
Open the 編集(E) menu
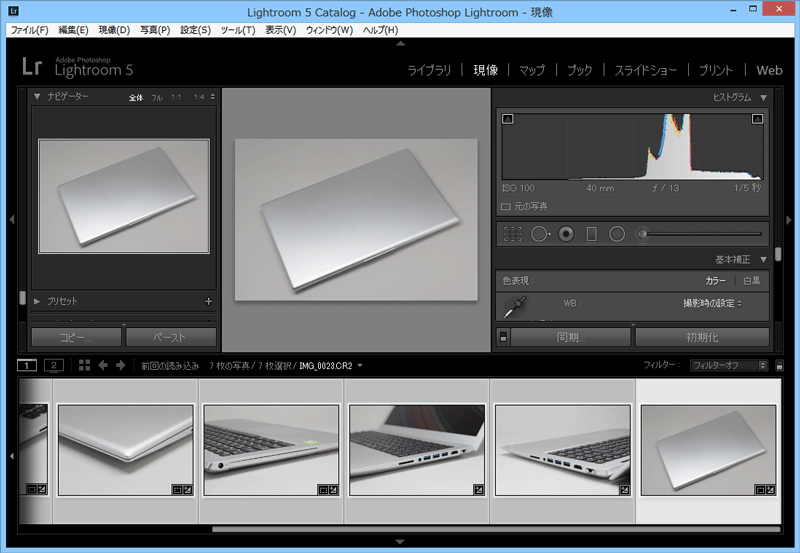pyautogui.click(x=73, y=30)
